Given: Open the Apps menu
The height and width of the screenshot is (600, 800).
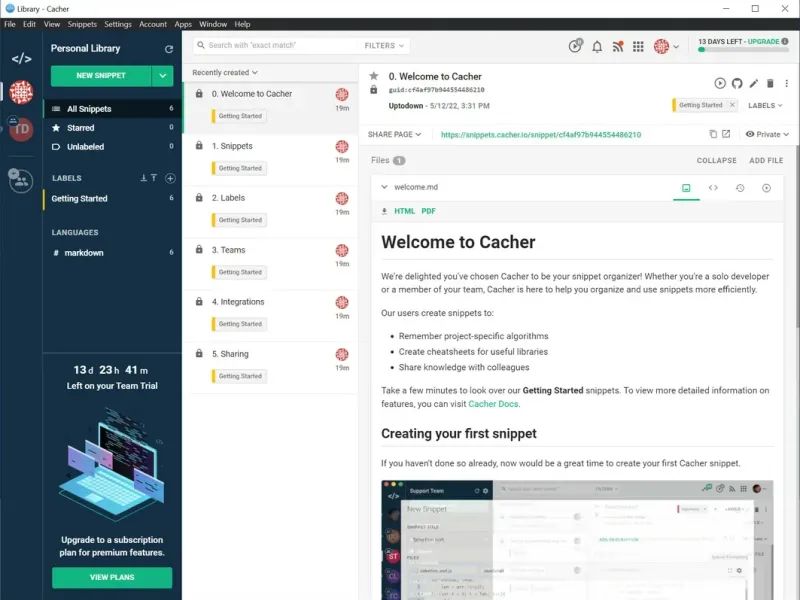Looking at the screenshot, I should tap(183, 24).
